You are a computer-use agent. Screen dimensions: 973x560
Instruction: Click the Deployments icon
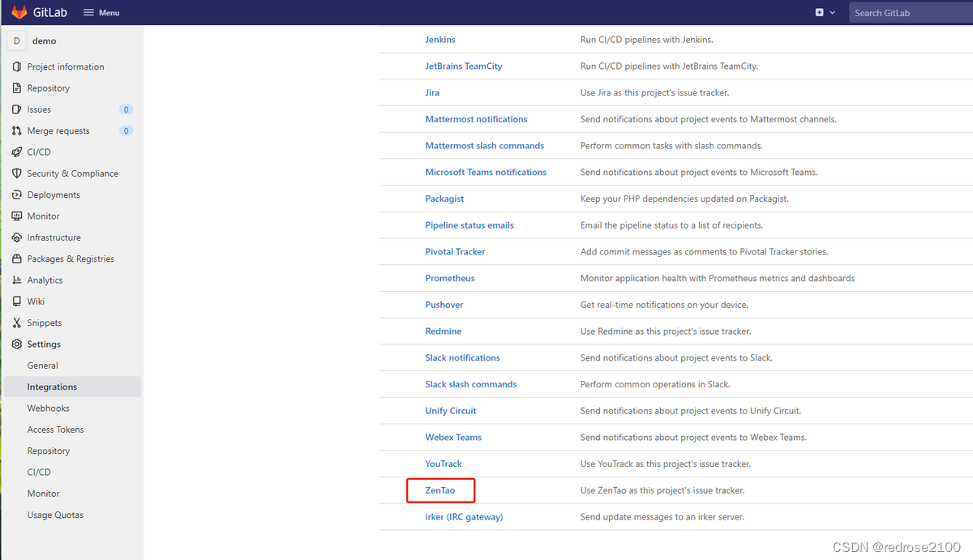pyautogui.click(x=17, y=195)
